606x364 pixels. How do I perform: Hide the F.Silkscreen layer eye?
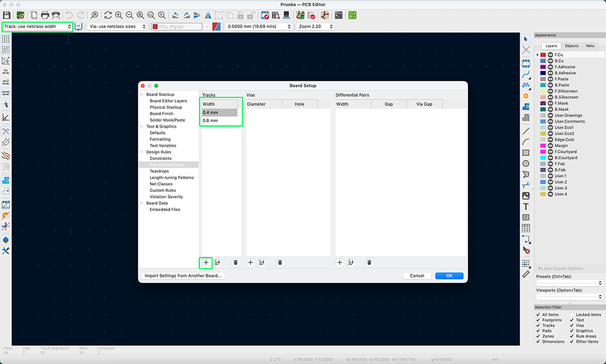pos(550,91)
